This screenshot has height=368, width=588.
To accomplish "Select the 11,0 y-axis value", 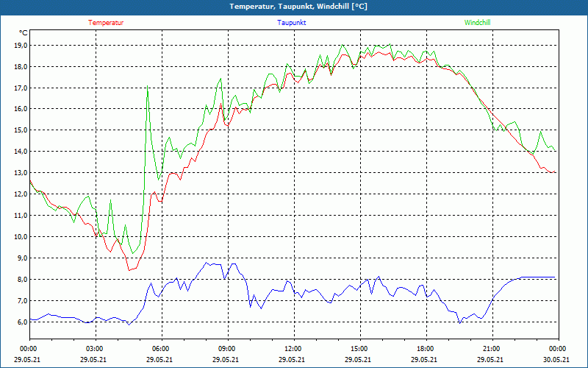I will (21, 215).
